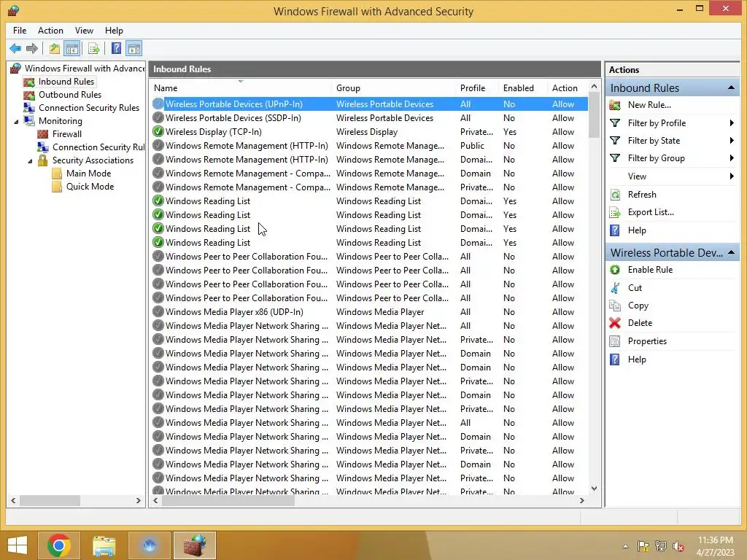Click the rules list horizontal scrollbar thumb
Viewport: 747px width, 560px height.
(x=228, y=500)
